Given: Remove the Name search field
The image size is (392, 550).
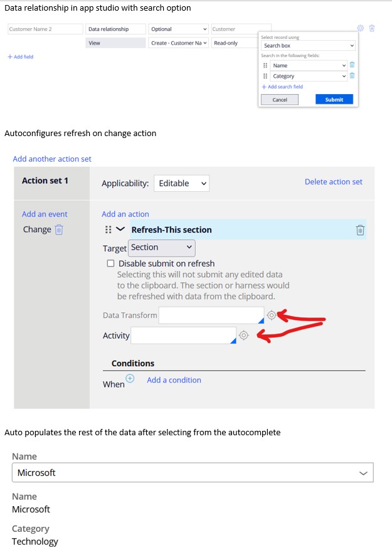Looking at the screenshot, I should click(352, 65).
